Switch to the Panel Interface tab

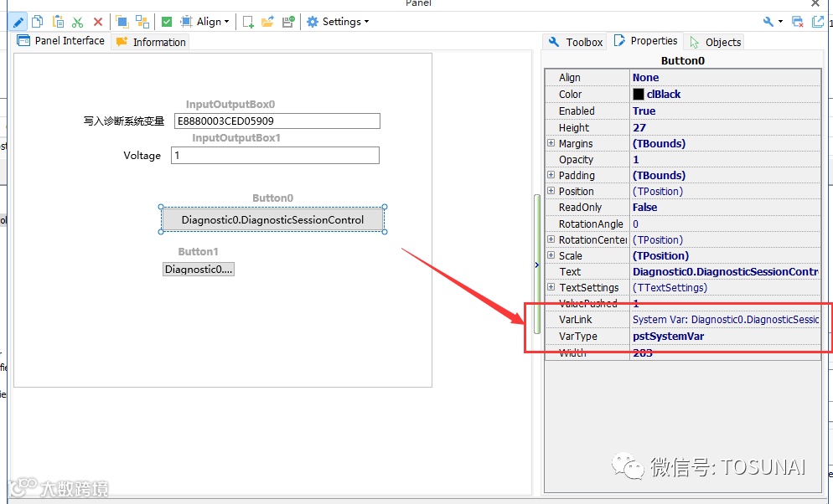point(60,41)
